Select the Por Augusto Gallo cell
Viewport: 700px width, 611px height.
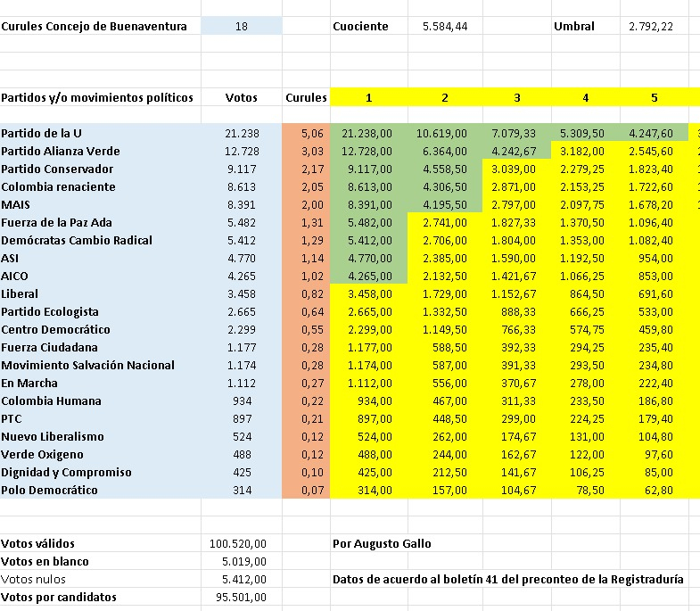(383, 543)
